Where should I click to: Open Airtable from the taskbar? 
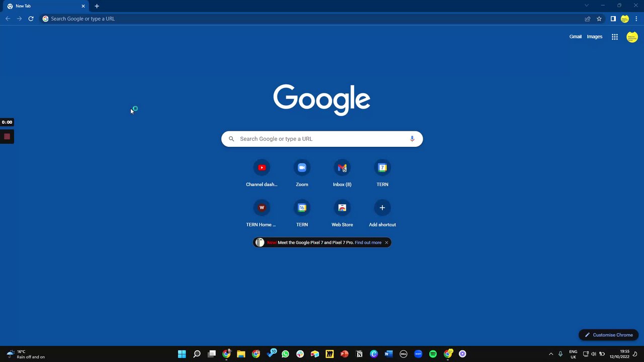pyautogui.click(x=315, y=354)
